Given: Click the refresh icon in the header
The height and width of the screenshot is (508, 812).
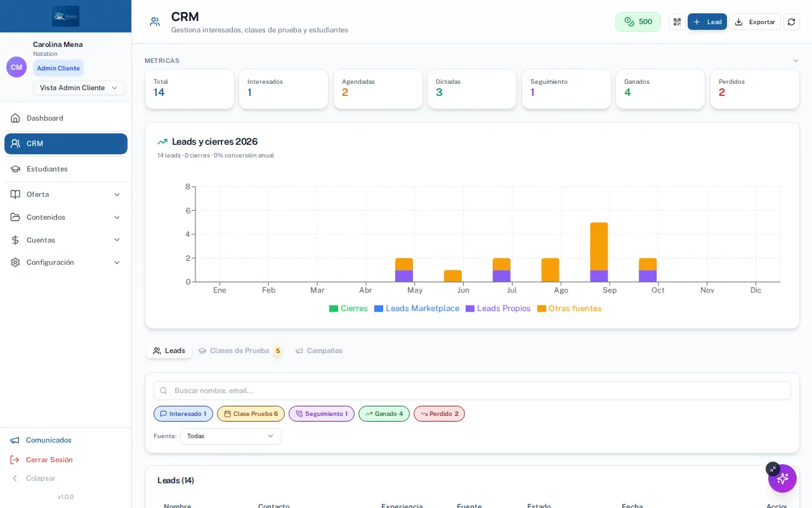Looking at the screenshot, I should (x=791, y=22).
